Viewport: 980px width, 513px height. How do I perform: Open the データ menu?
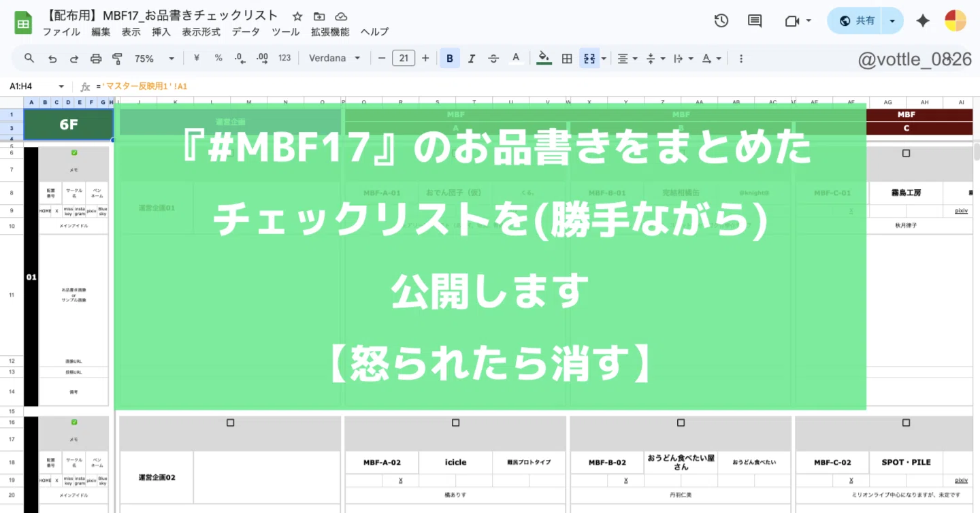point(246,32)
